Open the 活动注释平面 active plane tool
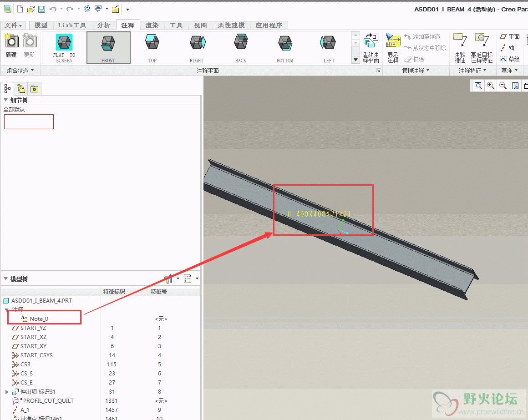The image size is (528, 420). (x=371, y=47)
